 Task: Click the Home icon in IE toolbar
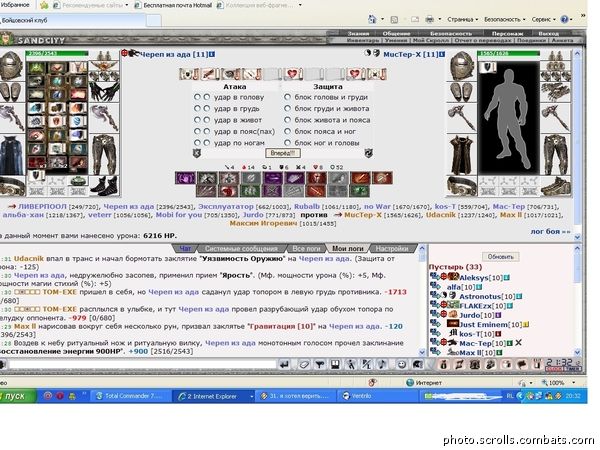coord(372,19)
